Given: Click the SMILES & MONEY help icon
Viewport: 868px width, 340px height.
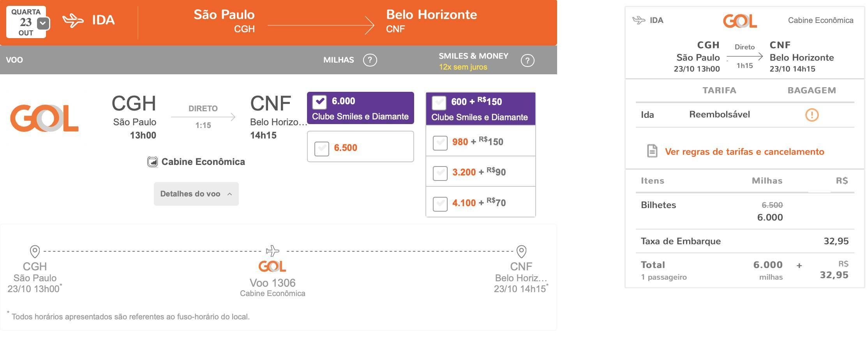Looking at the screenshot, I should click(x=528, y=61).
